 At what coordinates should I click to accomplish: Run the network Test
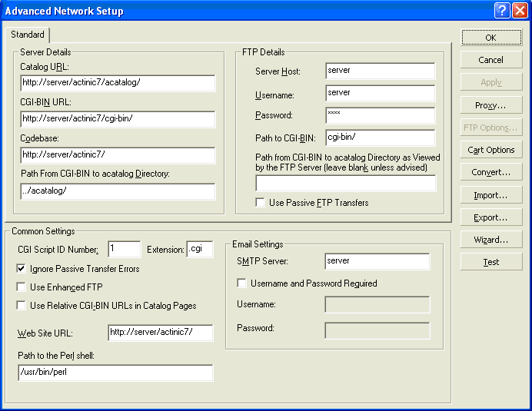coord(491,262)
